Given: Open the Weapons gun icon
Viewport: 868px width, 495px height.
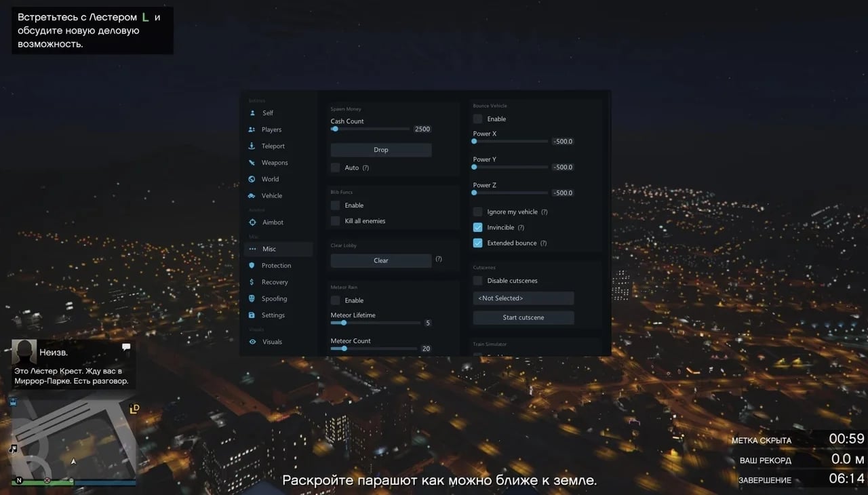Looking at the screenshot, I should pos(252,163).
